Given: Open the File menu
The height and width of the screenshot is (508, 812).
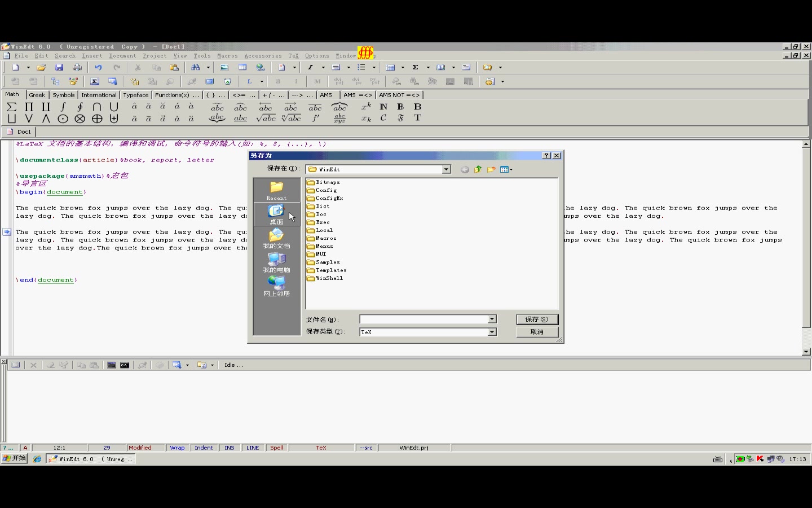Looking at the screenshot, I should [x=21, y=56].
